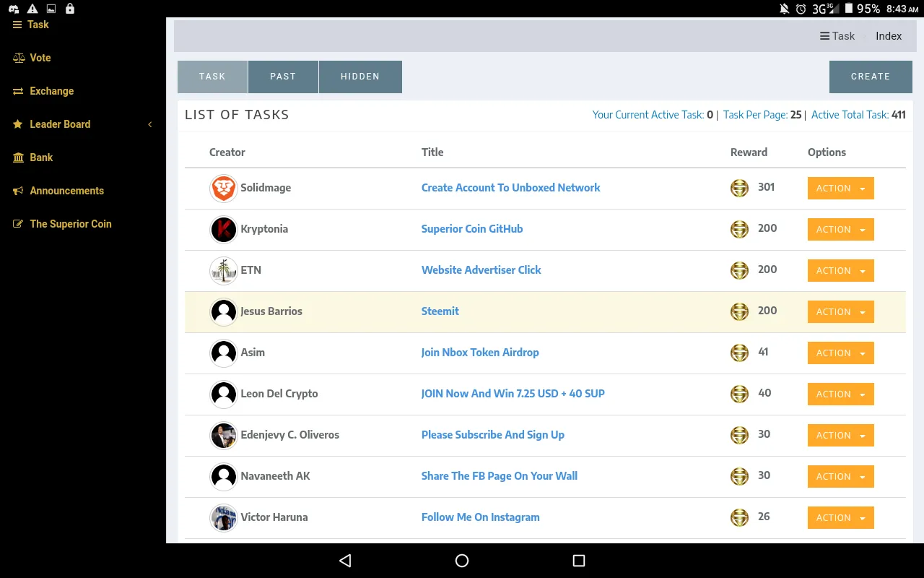Viewport: 924px width, 578px height.
Task: Open ACTION dropdown for Solidmage row
Action: click(x=841, y=189)
